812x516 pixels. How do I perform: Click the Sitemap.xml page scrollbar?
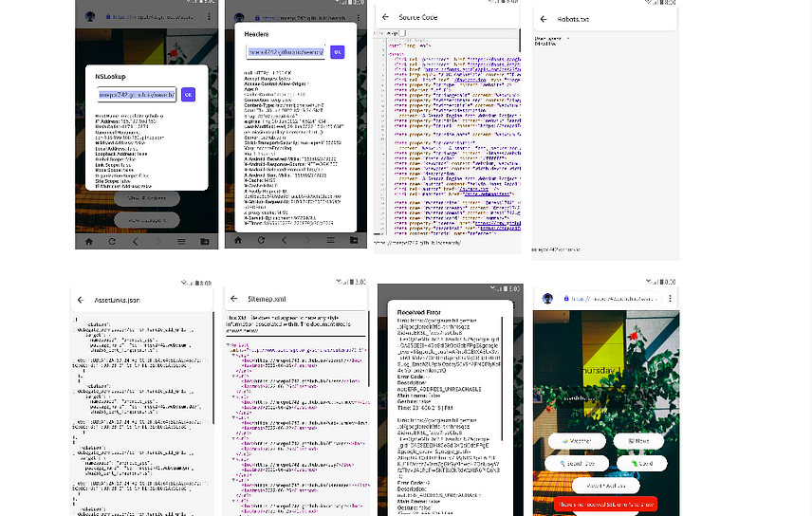369,348
